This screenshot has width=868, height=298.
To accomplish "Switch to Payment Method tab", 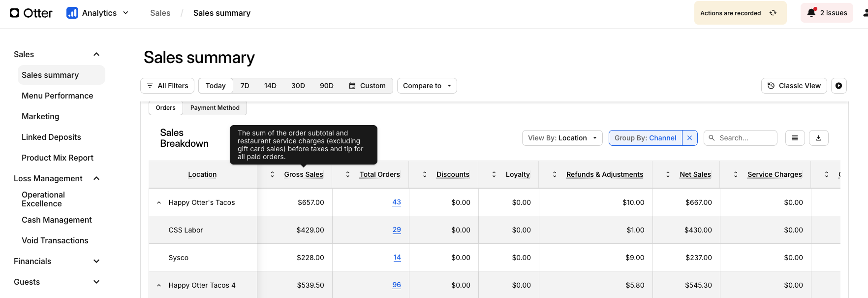I will [215, 108].
